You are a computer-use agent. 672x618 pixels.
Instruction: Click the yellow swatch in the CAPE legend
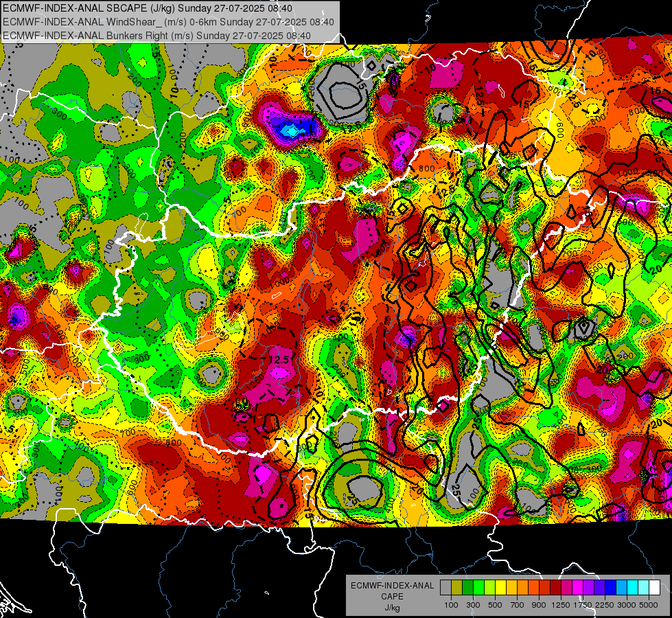coord(500,588)
